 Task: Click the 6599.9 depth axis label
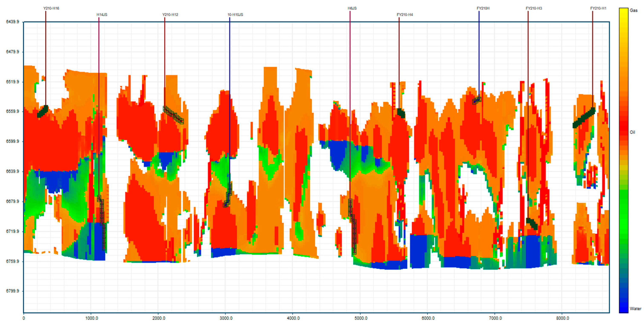coord(13,141)
